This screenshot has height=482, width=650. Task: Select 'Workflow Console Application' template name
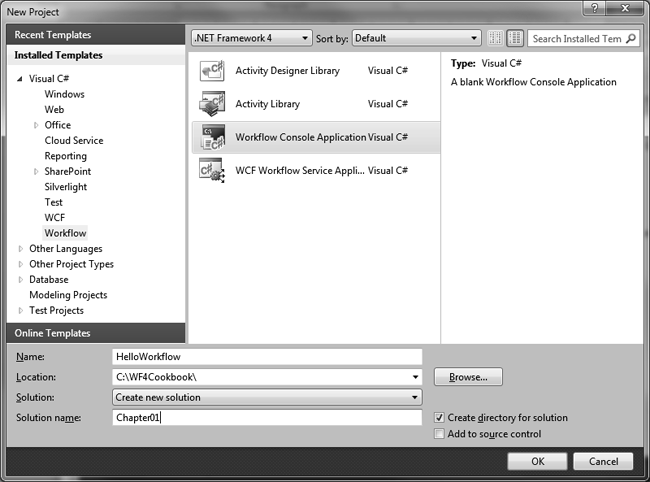301,137
